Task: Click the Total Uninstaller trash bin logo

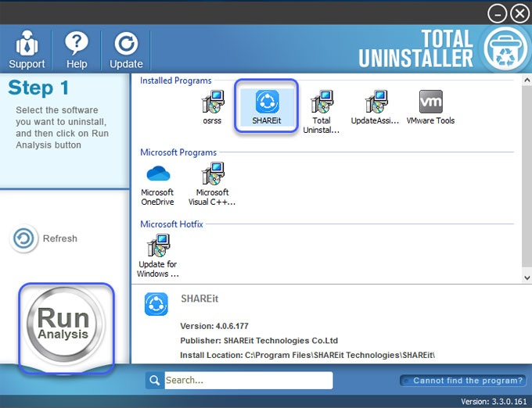Action: (x=505, y=49)
